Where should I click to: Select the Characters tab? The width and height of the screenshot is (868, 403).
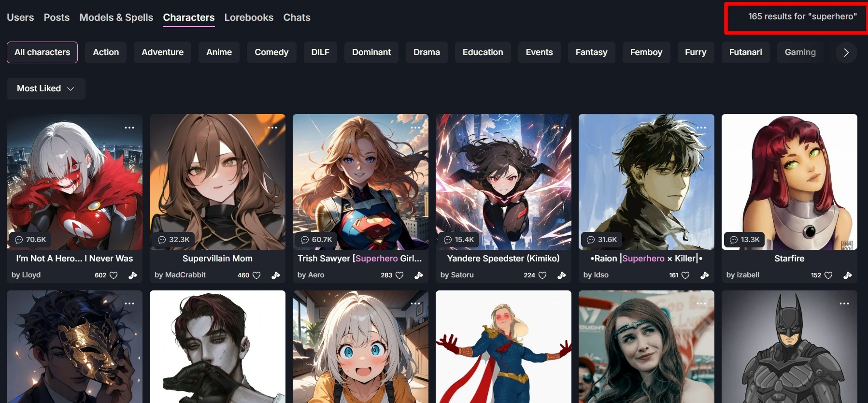(x=189, y=17)
